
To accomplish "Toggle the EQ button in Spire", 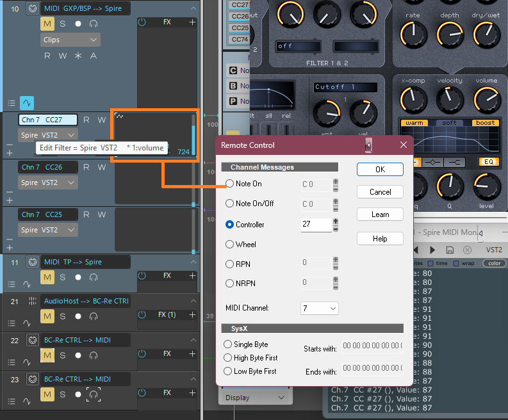I will tap(489, 161).
